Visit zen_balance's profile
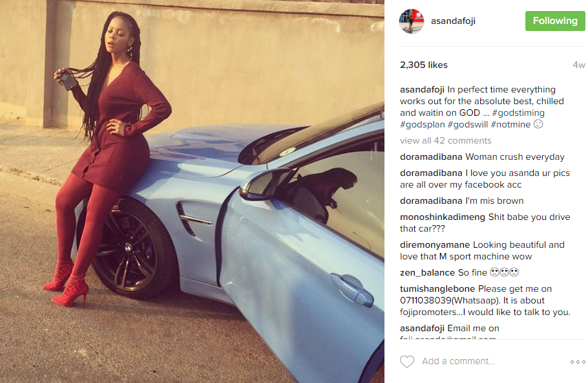588x383 pixels. click(x=427, y=272)
